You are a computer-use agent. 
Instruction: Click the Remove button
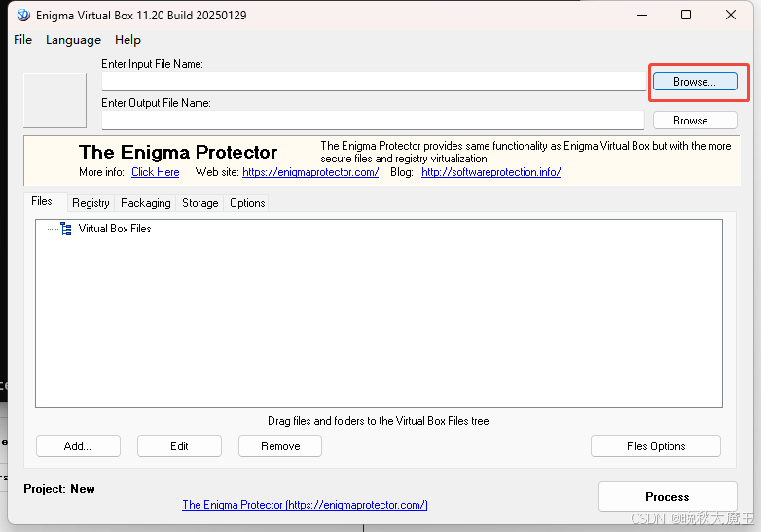click(x=280, y=446)
